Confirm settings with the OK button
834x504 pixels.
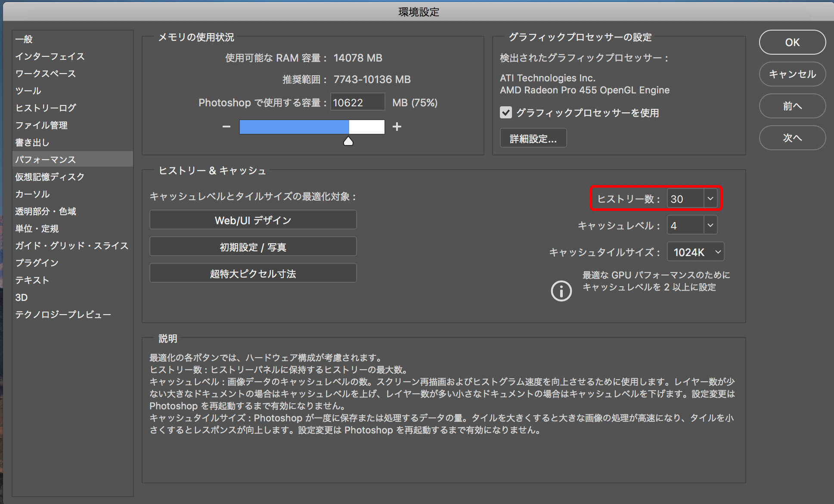coord(792,42)
